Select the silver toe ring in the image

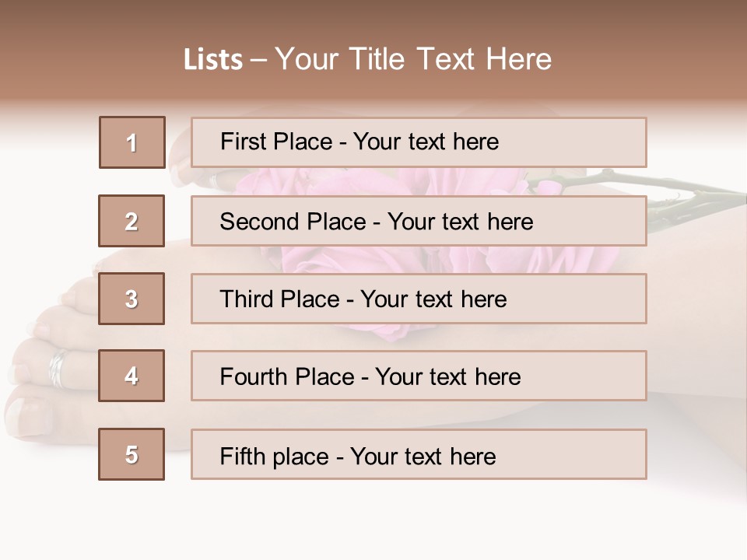[x=58, y=368]
